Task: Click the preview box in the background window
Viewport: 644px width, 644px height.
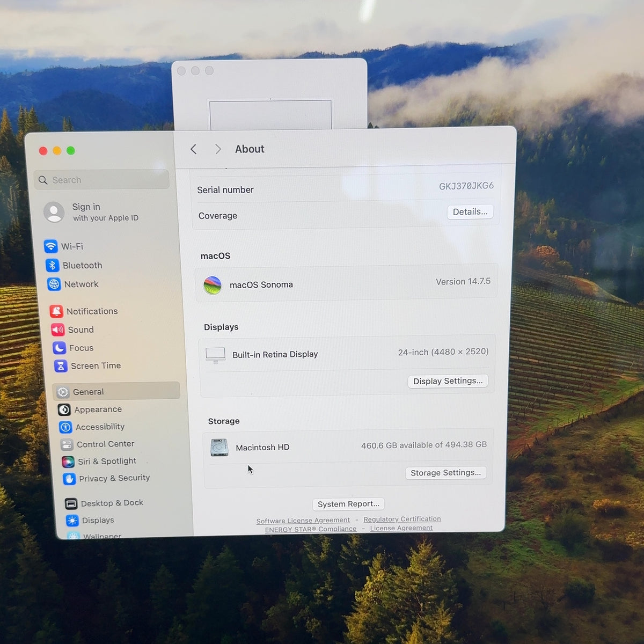Action: (x=270, y=114)
